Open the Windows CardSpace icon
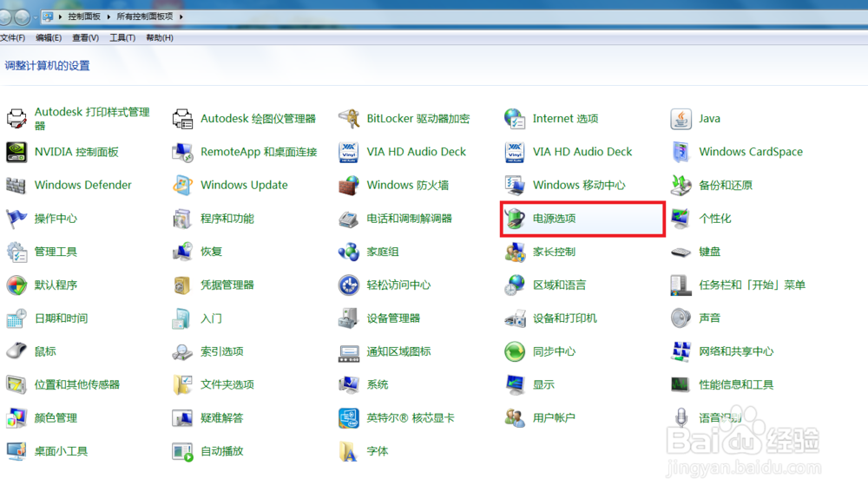The height and width of the screenshot is (498, 868). (x=681, y=152)
